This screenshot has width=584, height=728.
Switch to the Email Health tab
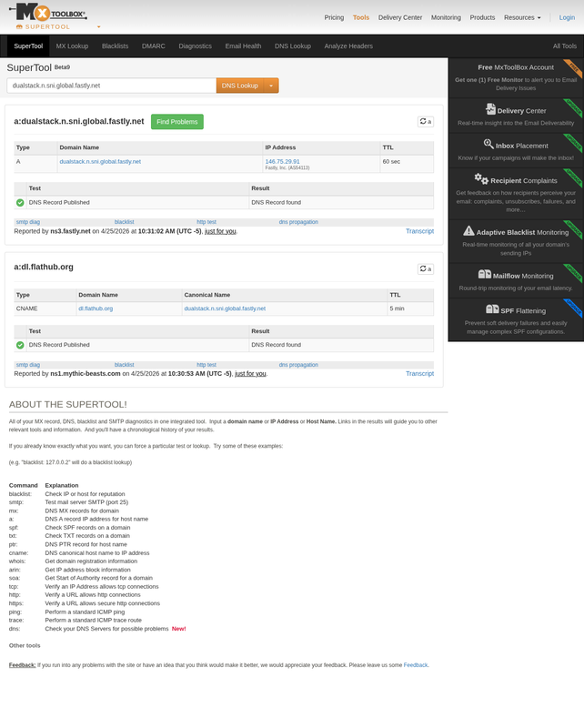(243, 46)
